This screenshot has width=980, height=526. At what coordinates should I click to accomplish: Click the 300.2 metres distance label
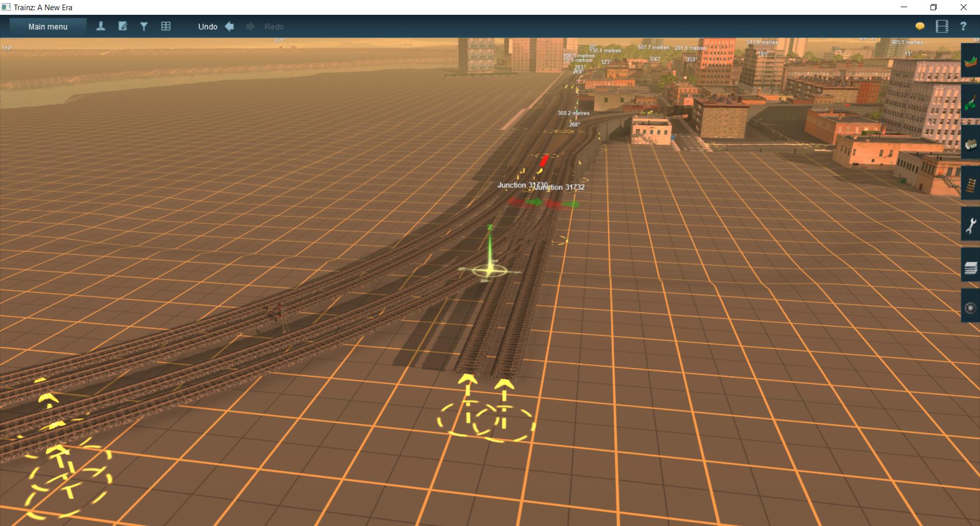pos(573,113)
